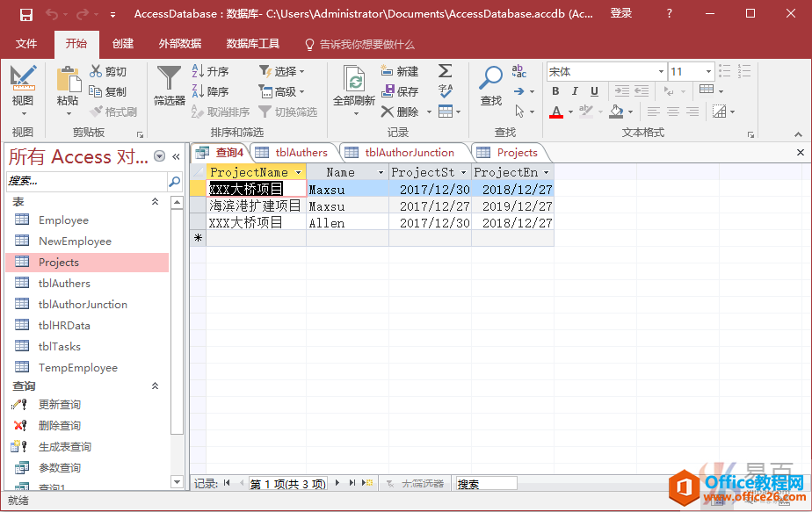Click the Save icon in title bar
This screenshot has width=812, height=512.
coord(26,14)
